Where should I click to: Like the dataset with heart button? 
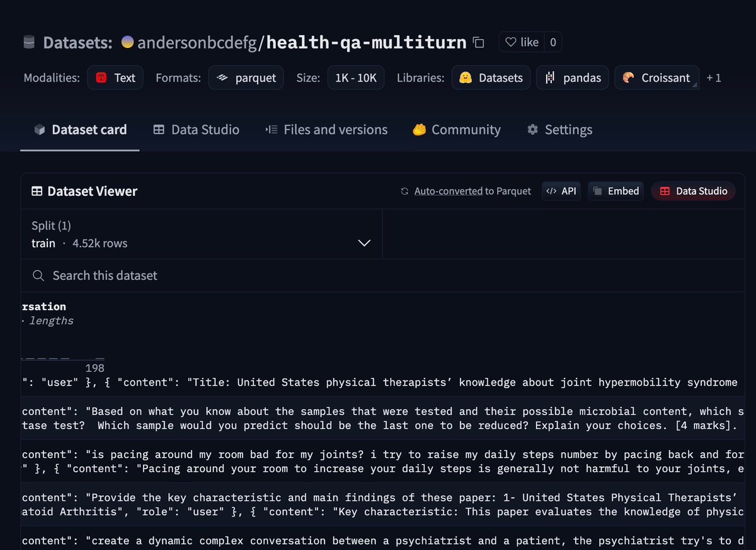click(x=522, y=42)
